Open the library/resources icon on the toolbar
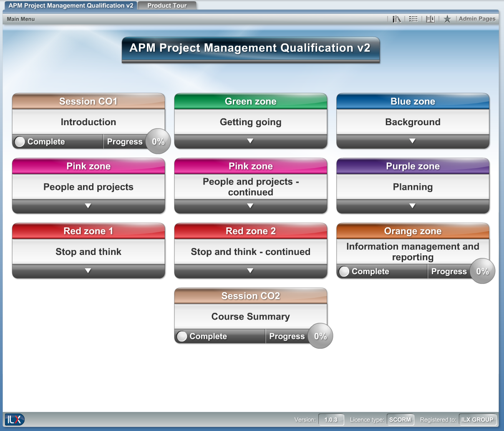504x431 pixels. [396, 19]
